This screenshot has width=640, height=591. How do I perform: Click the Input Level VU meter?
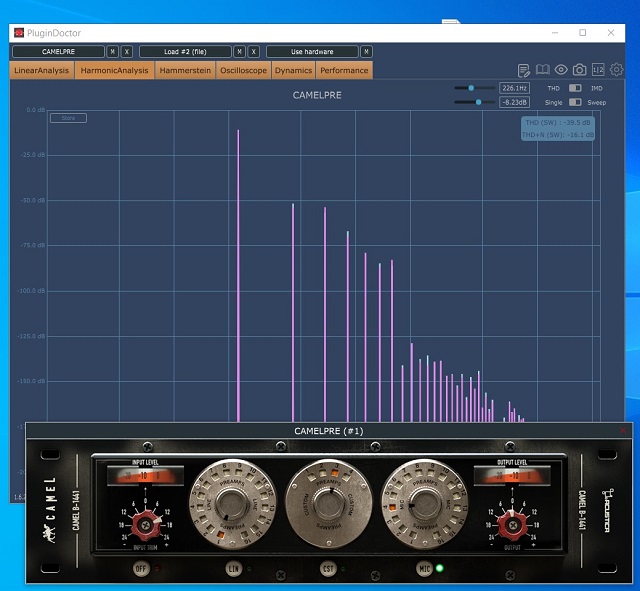[145, 476]
